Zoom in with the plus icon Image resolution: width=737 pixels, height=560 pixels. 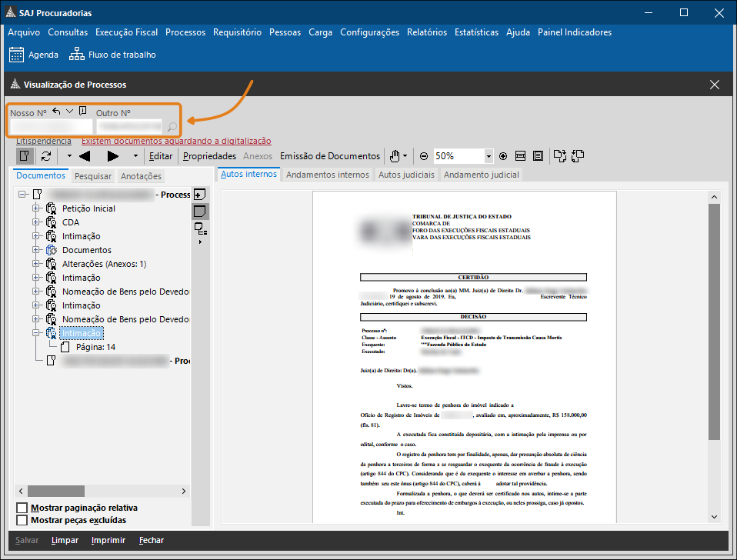point(503,156)
